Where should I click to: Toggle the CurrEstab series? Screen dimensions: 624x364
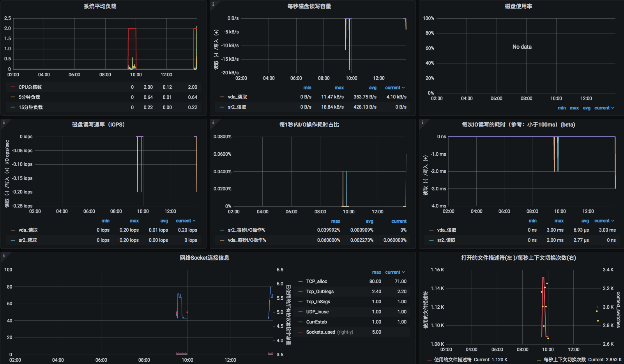tap(316, 322)
